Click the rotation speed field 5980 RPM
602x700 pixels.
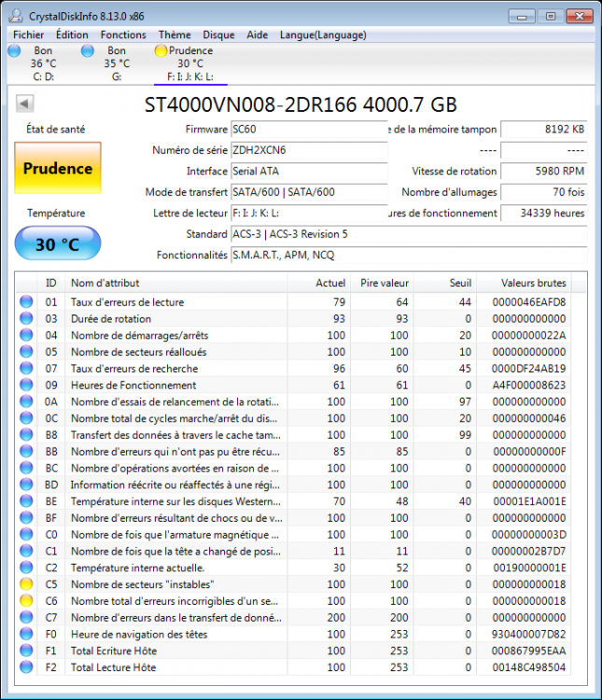pyautogui.click(x=543, y=172)
